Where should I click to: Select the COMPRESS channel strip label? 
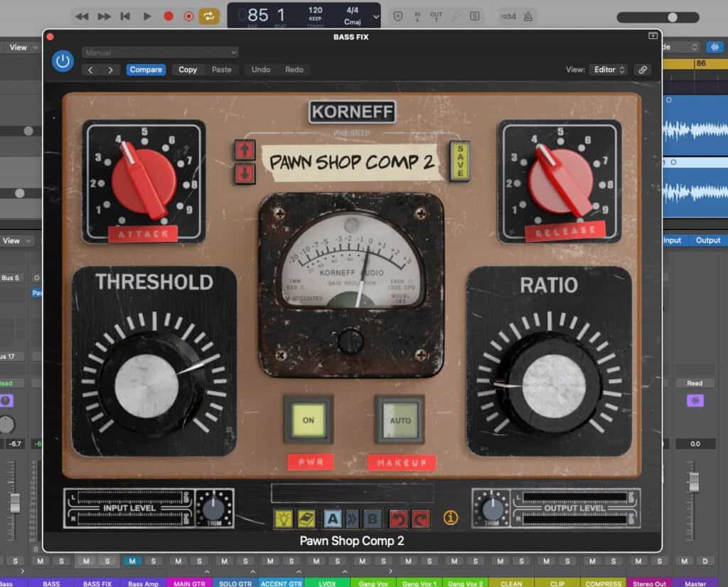603,583
